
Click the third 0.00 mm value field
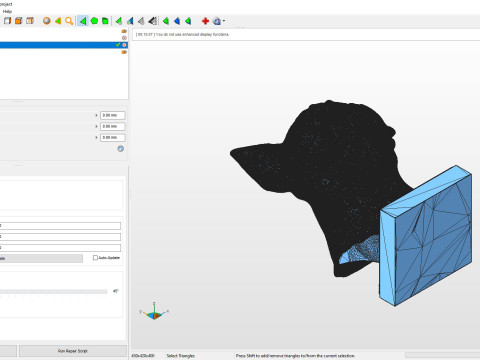[x=113, y=137]
